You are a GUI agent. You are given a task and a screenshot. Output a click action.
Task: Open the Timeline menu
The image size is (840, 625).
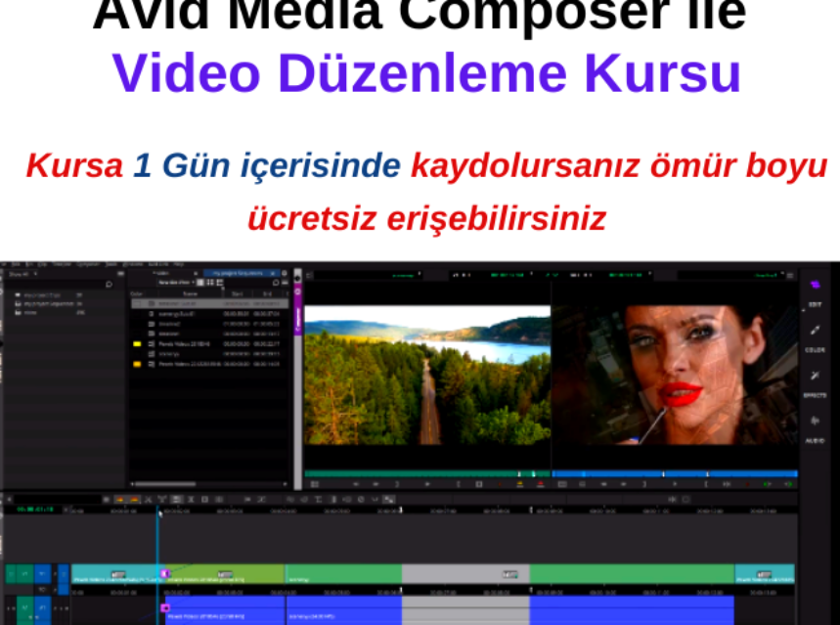point(62,264)
